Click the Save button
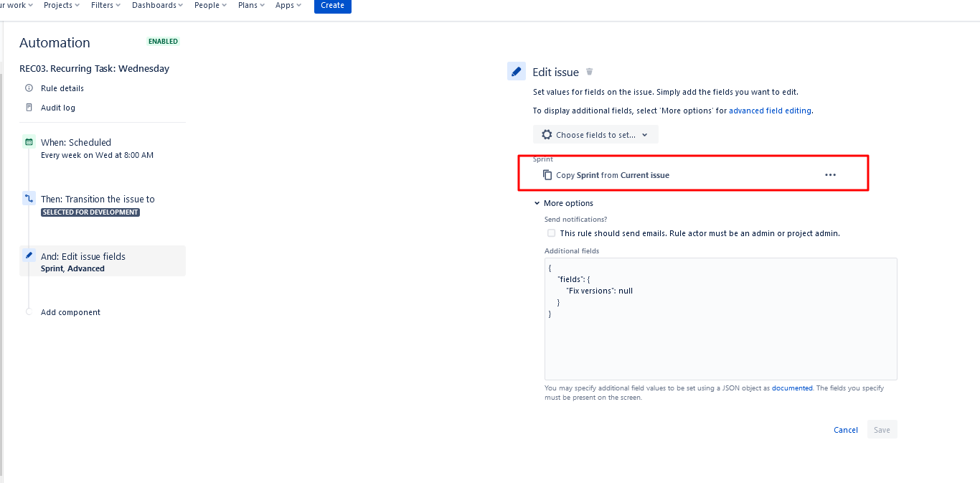The height and width of the screenshot is (483, 980). [882, 430]
